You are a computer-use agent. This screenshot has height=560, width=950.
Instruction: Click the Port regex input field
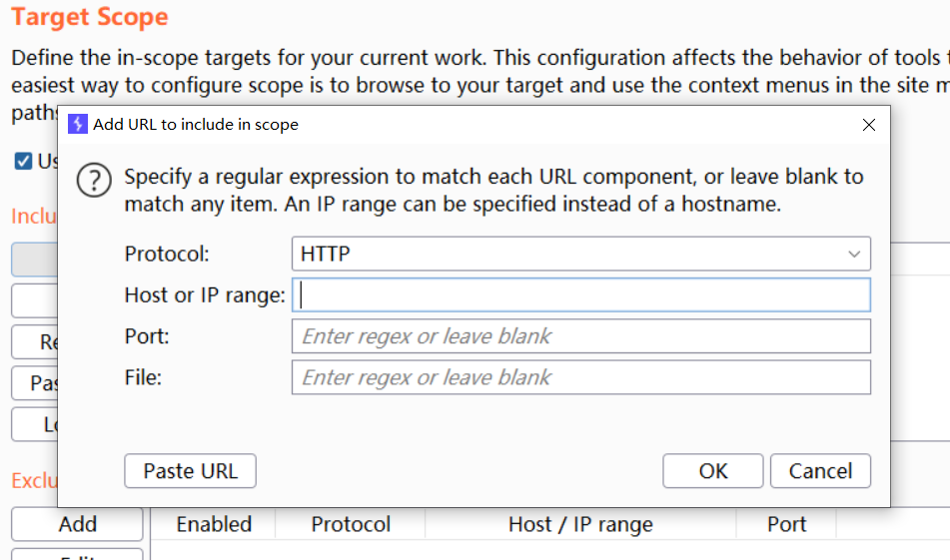click(x=580, y=336)
